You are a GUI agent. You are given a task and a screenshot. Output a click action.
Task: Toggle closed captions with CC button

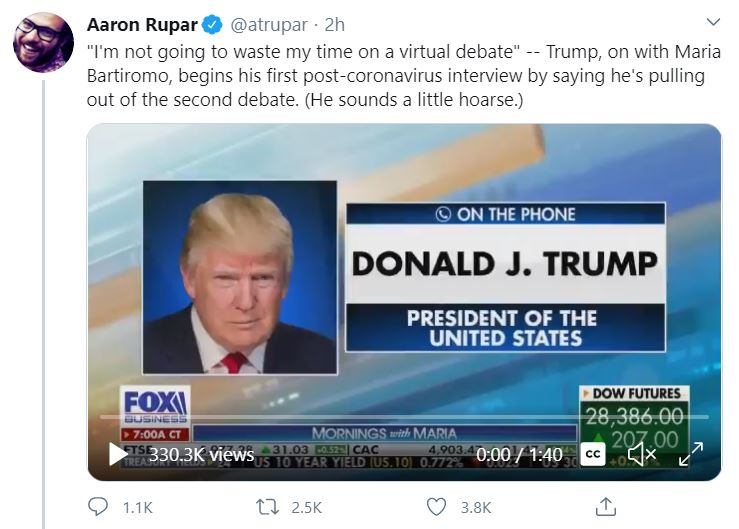point(592,455)
